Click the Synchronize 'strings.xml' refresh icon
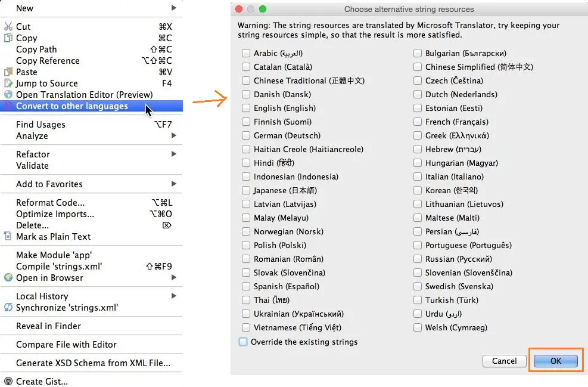The image size is (588, 387). [x=7, y=308]
